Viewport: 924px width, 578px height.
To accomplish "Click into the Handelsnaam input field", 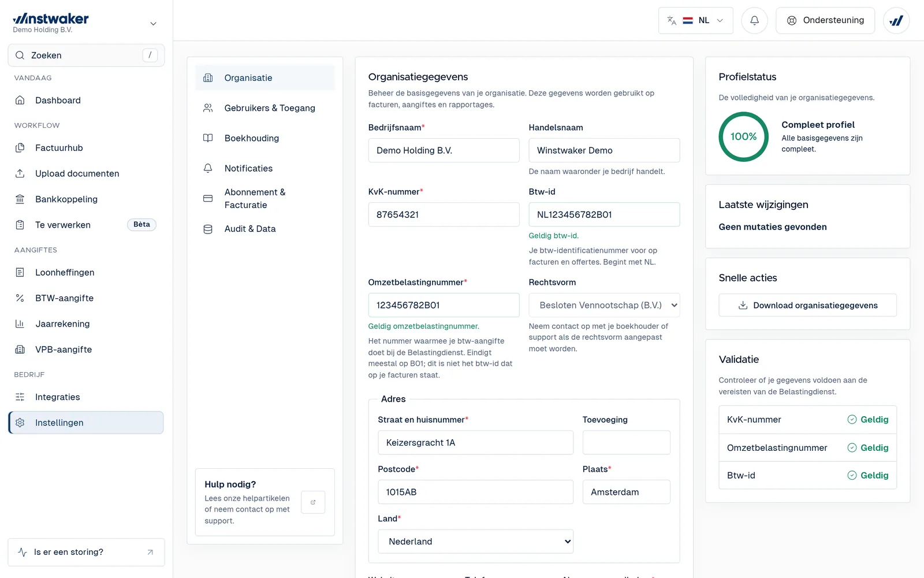I will tap(604, 150).
